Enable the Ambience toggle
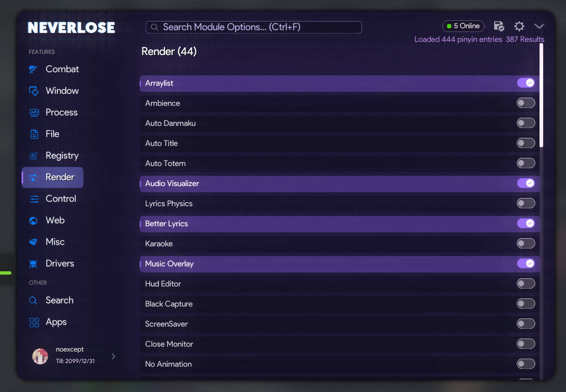The width and height of the screenshot is (566, 392). coord(526,103)
